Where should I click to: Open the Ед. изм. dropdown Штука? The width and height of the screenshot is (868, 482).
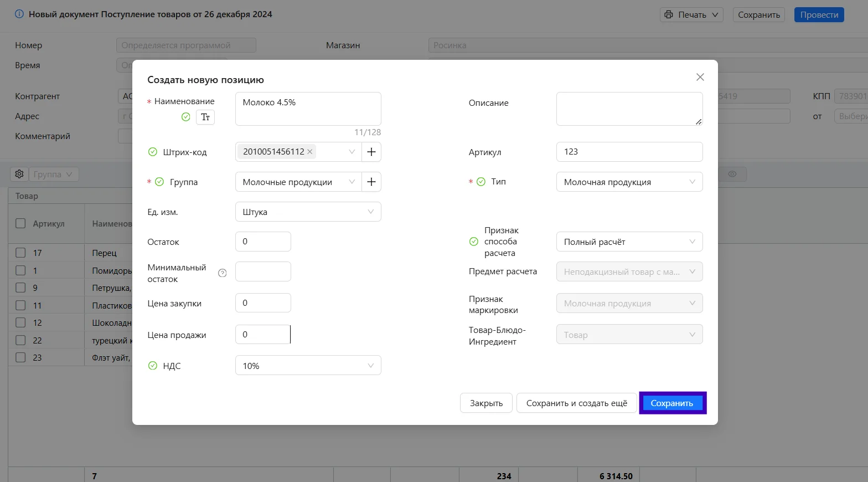(x=308, y=212)
